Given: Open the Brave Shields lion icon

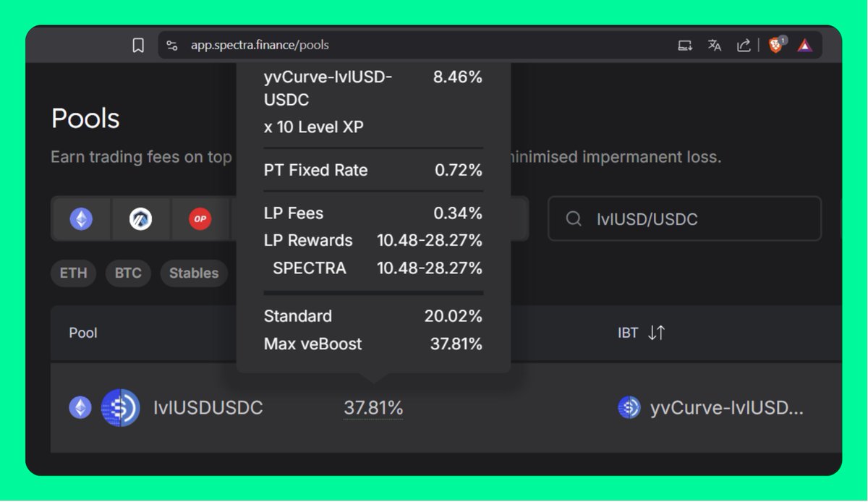Looking at the screenshot, I should [776, 45].
